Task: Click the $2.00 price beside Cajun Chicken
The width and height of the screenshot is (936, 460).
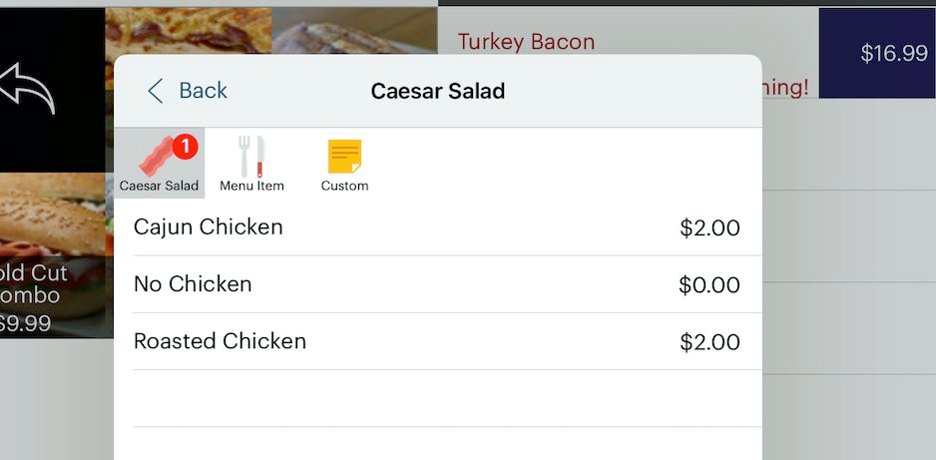Action: coord(710,228)
